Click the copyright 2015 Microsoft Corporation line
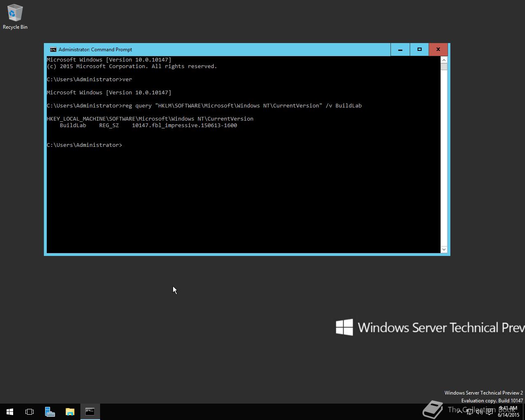This screenshot has height=420, width=525. (132, 66)
